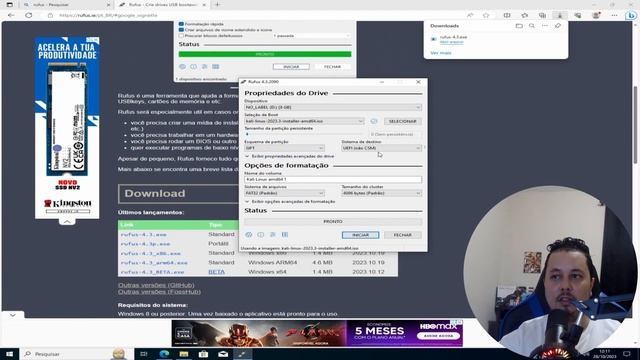This screenshot has width=640, height=360.
Task: Open Rufus about info icon
Action: (x=261, y=235)
